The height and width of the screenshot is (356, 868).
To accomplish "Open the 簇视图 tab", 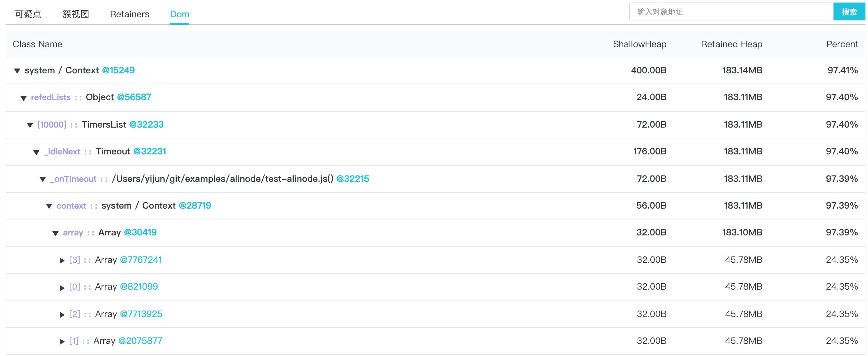I will [75, 14].
